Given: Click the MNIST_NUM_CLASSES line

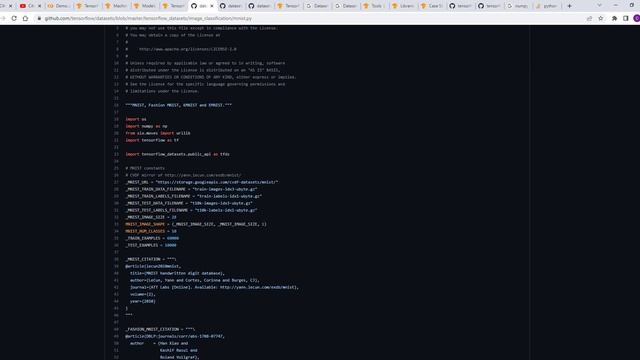Looking at the screenshot, I should 151,231.
